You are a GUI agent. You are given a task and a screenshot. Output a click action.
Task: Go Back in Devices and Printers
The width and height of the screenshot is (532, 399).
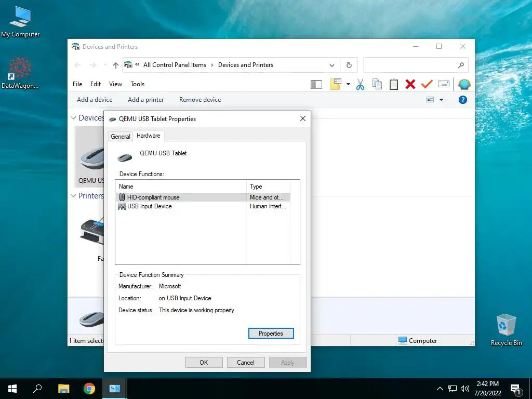(77, 65)
